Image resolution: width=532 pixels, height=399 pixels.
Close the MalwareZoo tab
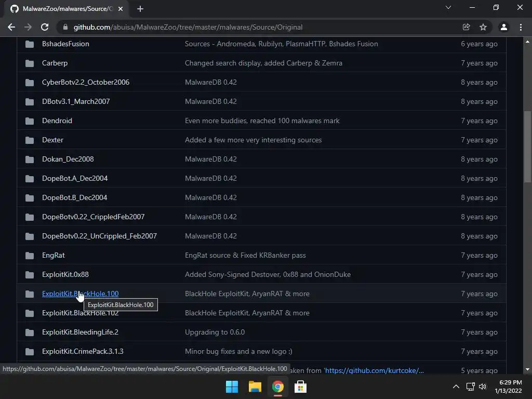coord(121,9)
